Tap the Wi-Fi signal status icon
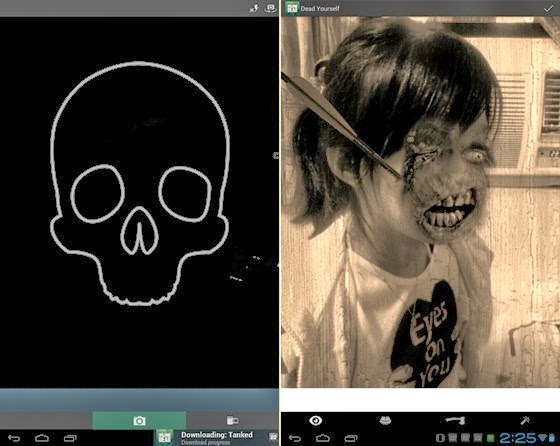The width and height of the screenshot is (560, 446). [542, 438]
